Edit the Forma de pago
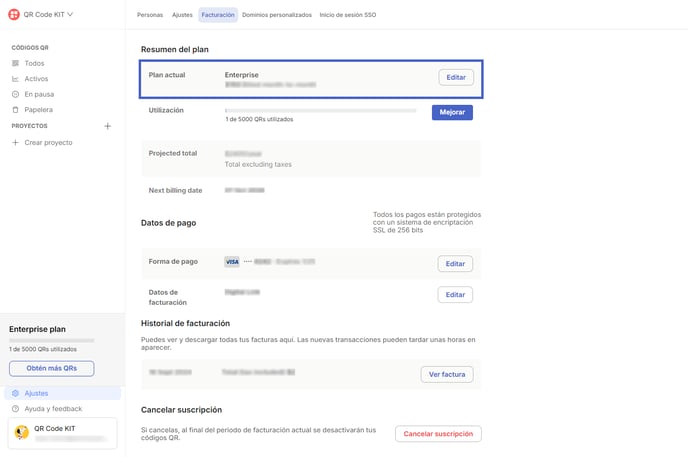The image size is (688, 457). [455, 264]
